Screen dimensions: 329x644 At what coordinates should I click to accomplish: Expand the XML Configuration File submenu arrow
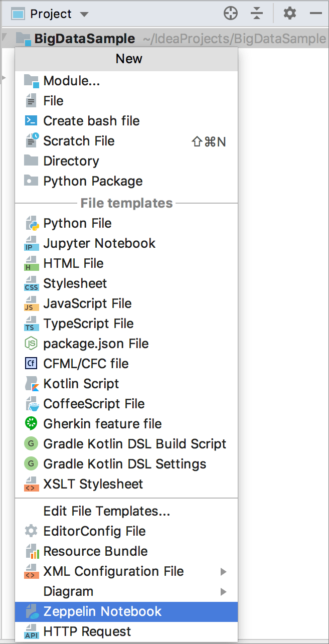224,572
